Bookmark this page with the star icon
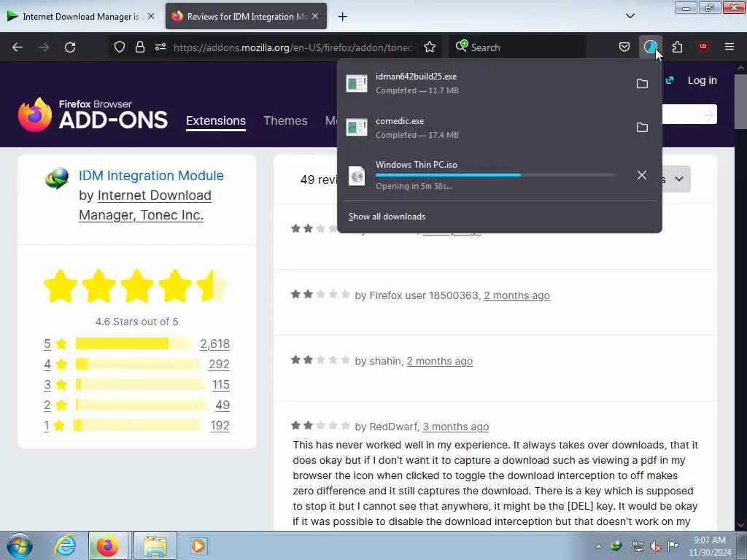747x560 pixels. 430,47
